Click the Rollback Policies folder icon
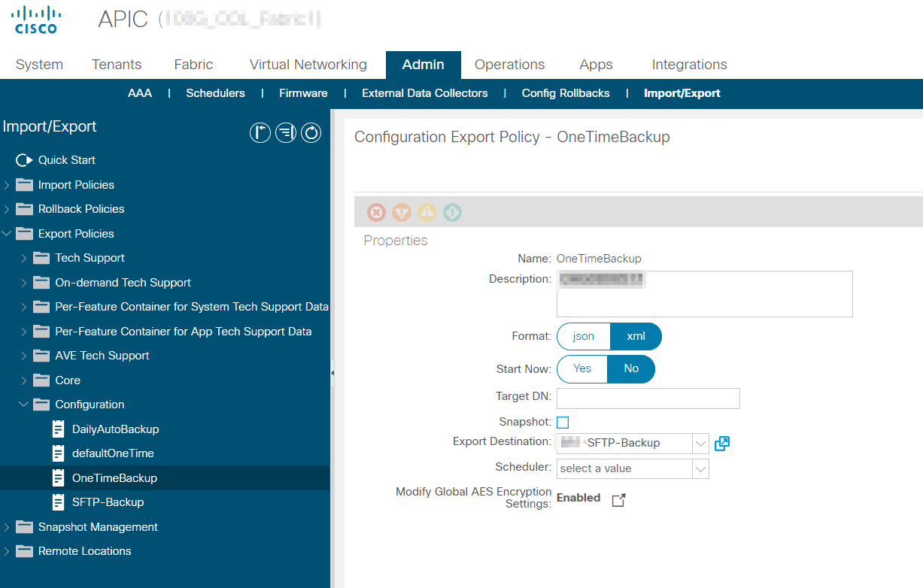The height and width of the screenshot is (588, 923). click(25, 209)
